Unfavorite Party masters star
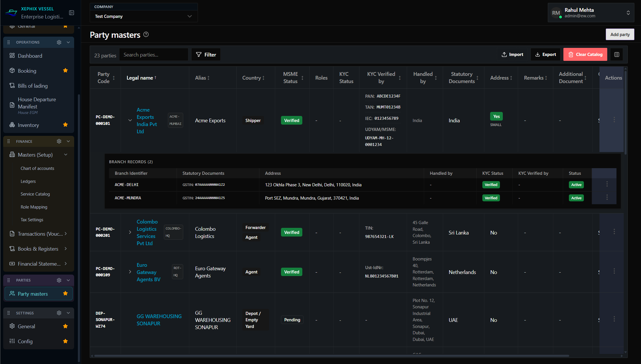The image size is (641, 364). 65,293
